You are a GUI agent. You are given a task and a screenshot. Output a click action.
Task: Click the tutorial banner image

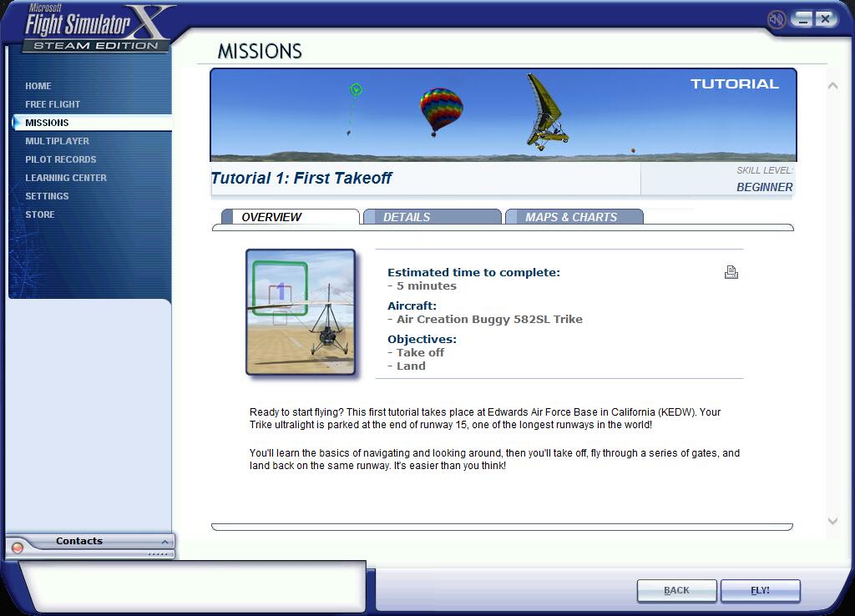point(503,115)
